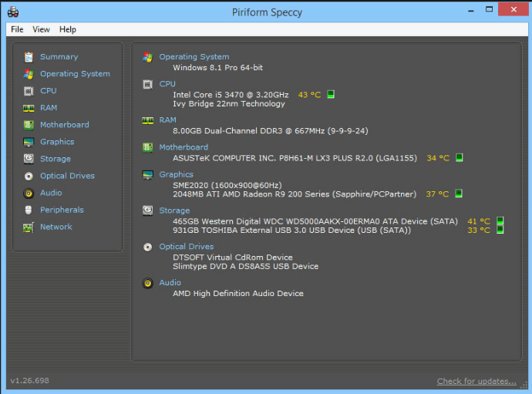The height and width of the screenshot is (394, 532).
Task: Select Audio in the sidebar
Action: (x=51, y=193)
